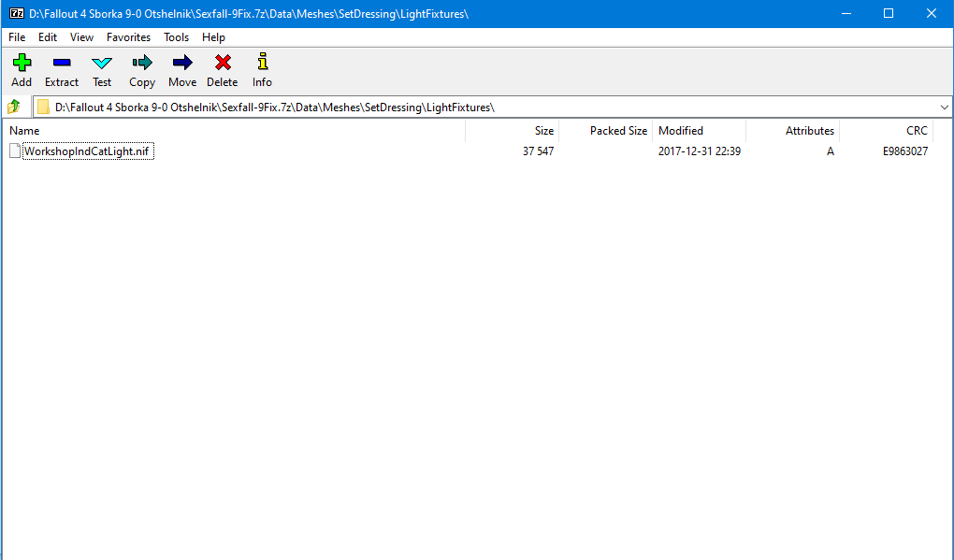Image resolution: width=954 pixels, height=560 pixels.
Task: Go up one folder level
Action: click(14, 107)
